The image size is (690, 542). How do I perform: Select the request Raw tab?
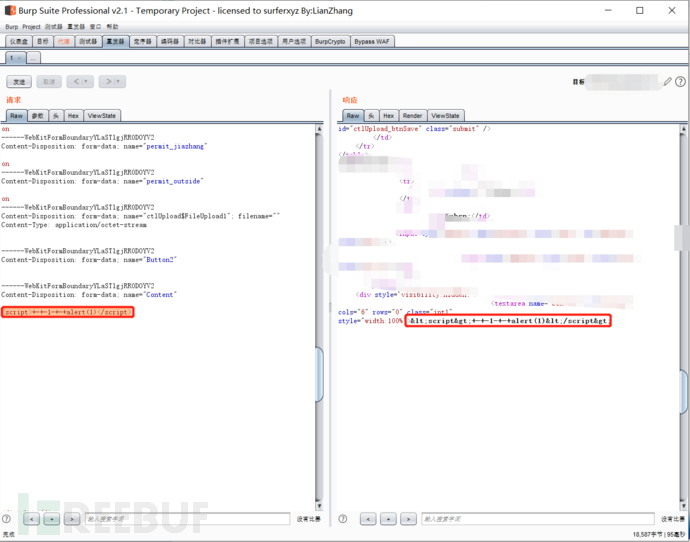(x=17, y=116)
